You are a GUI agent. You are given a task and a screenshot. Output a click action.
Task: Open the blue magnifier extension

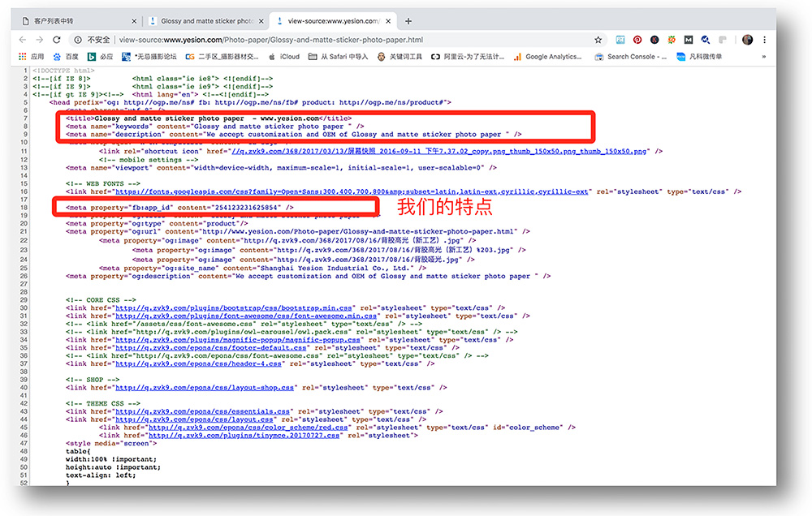[x=706, y=40]
